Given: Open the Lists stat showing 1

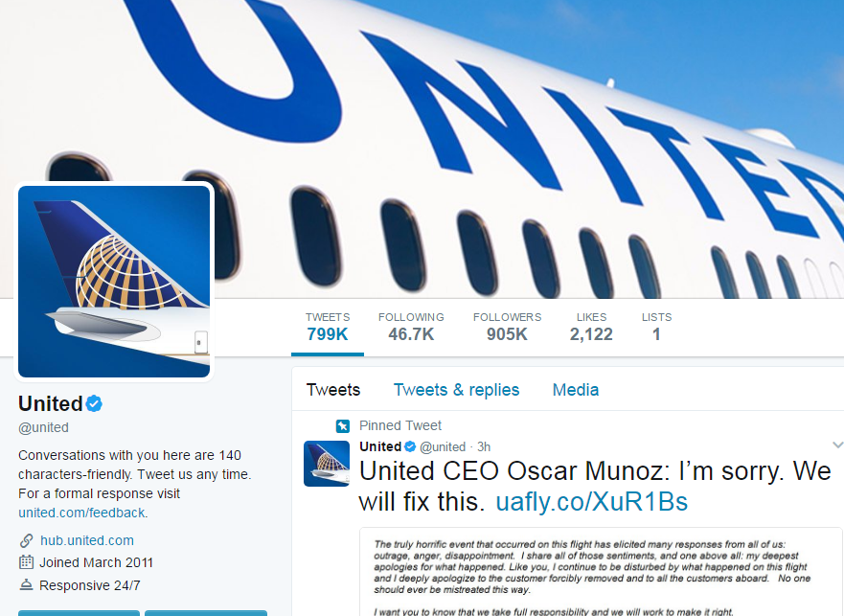Looking at the screenshot, I should [x=656, y=327].
